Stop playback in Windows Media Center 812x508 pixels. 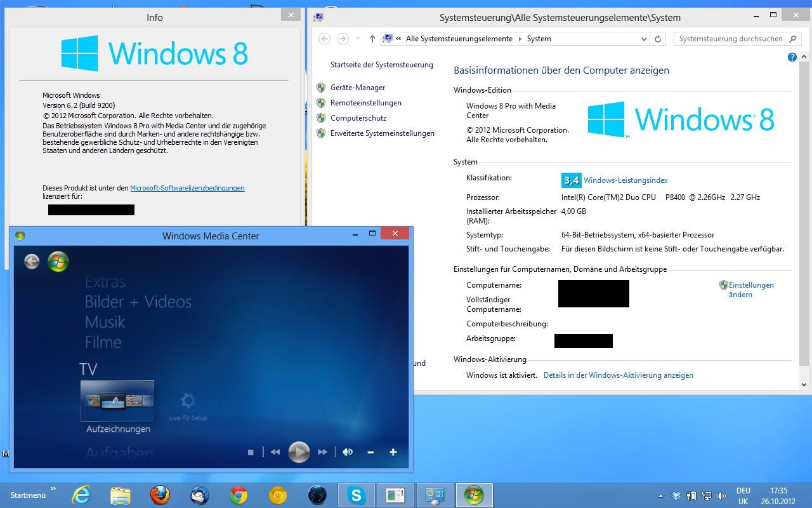tap(251, 452)
